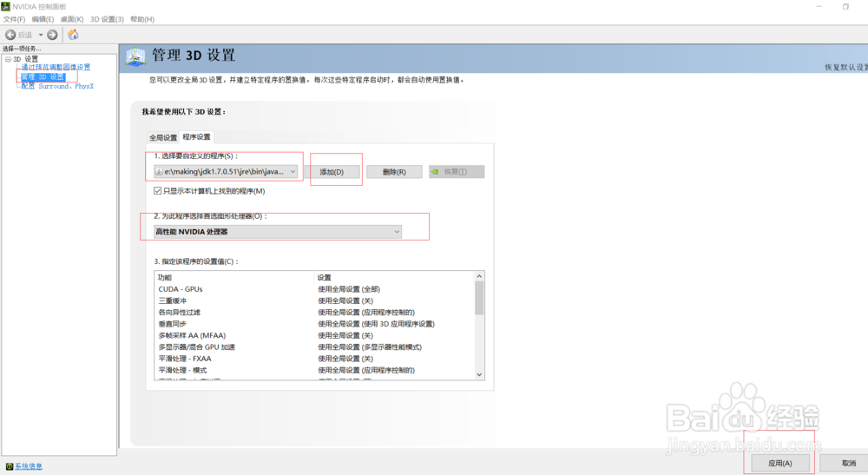Click the 恢复(T) button

pyautogui.click(x=457, y=172)
